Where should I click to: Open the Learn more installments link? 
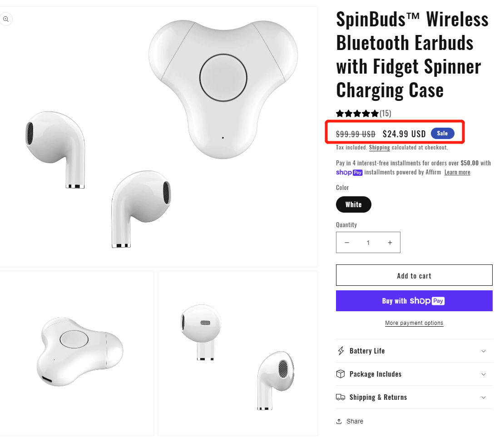pos(457,172)
